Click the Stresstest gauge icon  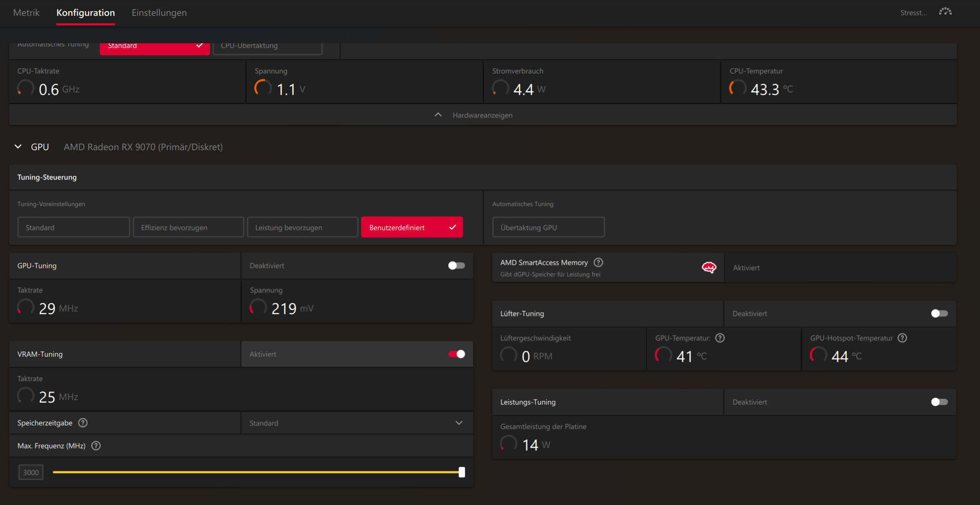pos(945,12)
